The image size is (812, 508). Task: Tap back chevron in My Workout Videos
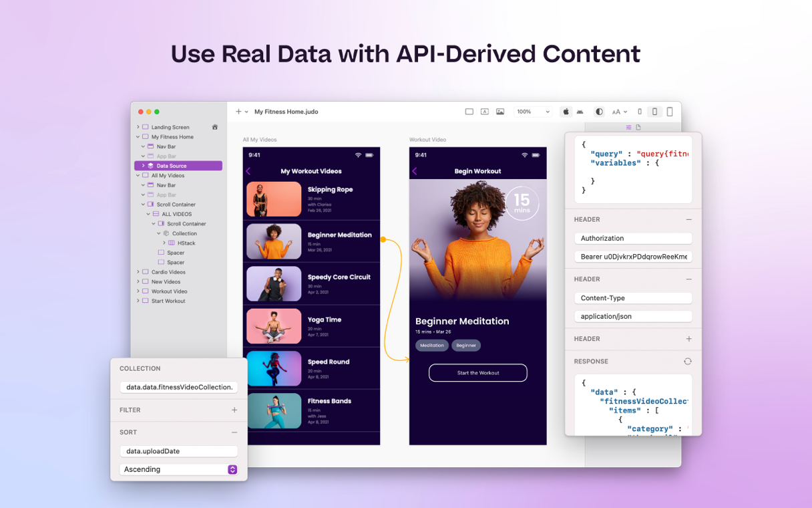(248, 171)
